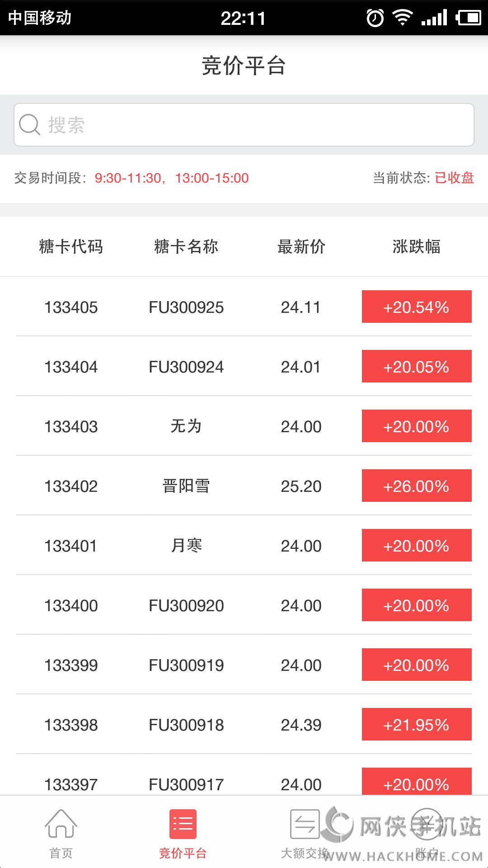The height and width of the screenshot is (868, 488).
Task: Switch to the 账户 tab
Action: [x=427, y=832]
